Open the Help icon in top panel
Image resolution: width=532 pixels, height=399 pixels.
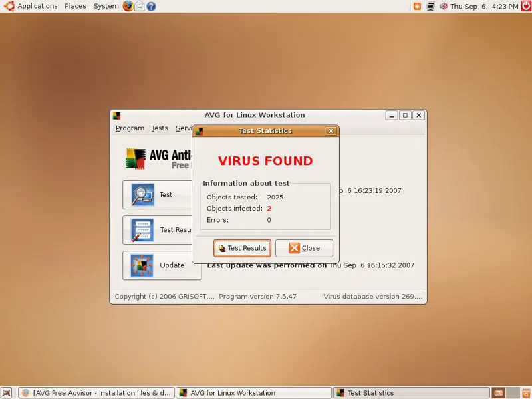point(151,6)
